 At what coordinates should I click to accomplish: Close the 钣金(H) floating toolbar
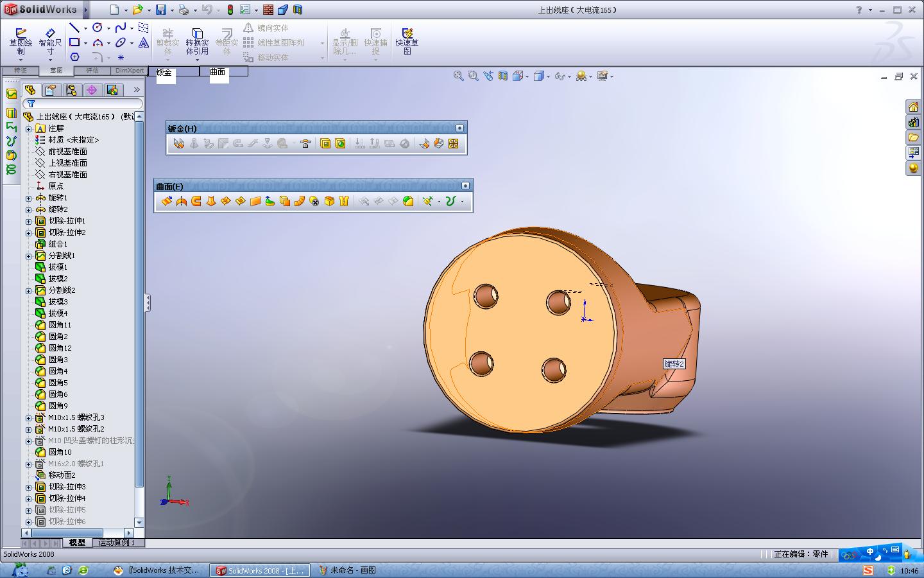point(459,128)
